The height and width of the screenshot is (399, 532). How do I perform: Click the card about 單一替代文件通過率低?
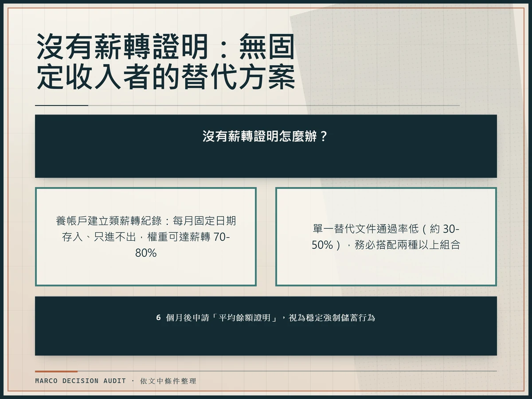[x=386, y=237]
